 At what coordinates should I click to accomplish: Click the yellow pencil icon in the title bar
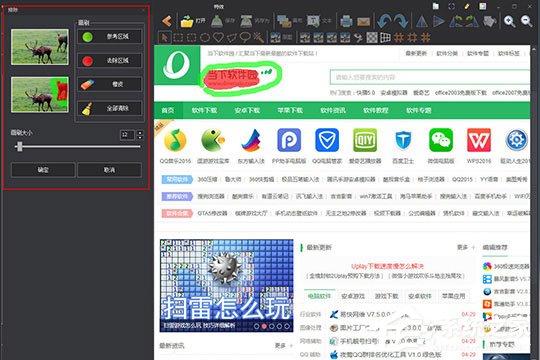(x=467, y=6)
